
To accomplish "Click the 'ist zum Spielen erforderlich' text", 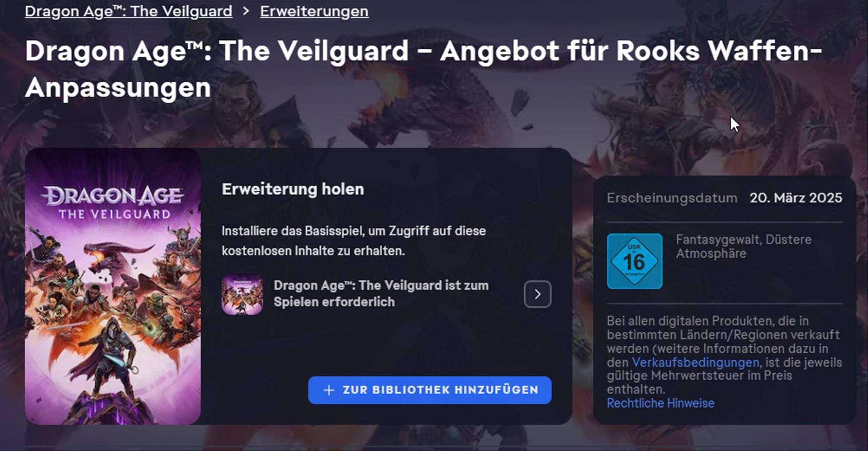I will coord(381,294).
